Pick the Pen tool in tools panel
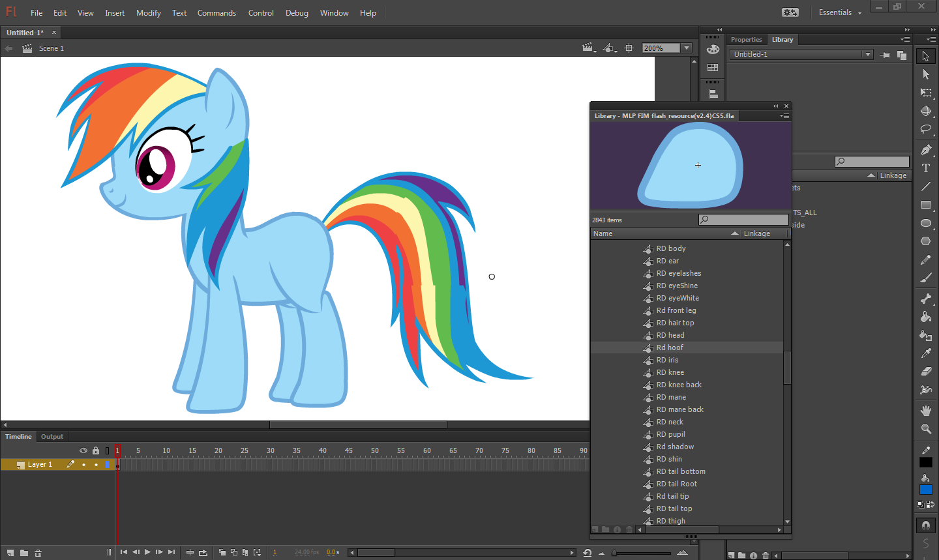The image size is (939, 560). pos(925,150)
